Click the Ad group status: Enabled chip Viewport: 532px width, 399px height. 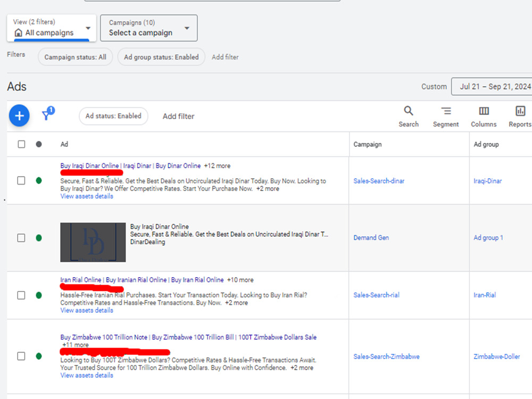[161, 57]
